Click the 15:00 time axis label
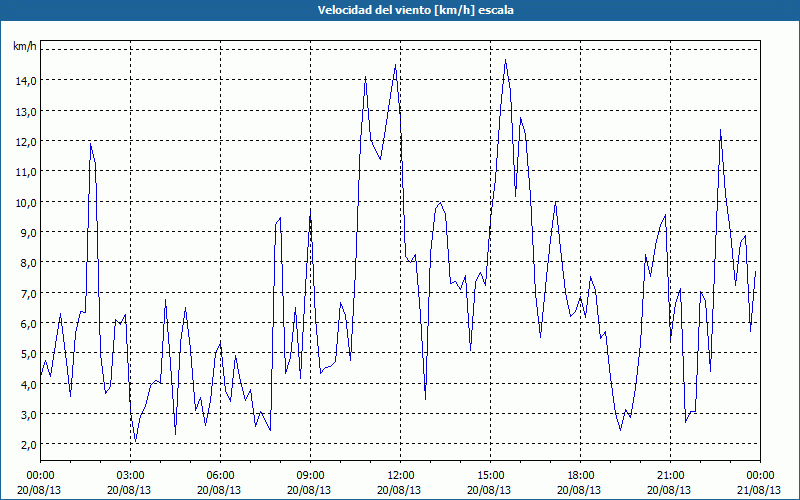800x500 pixels. [490, 476]
